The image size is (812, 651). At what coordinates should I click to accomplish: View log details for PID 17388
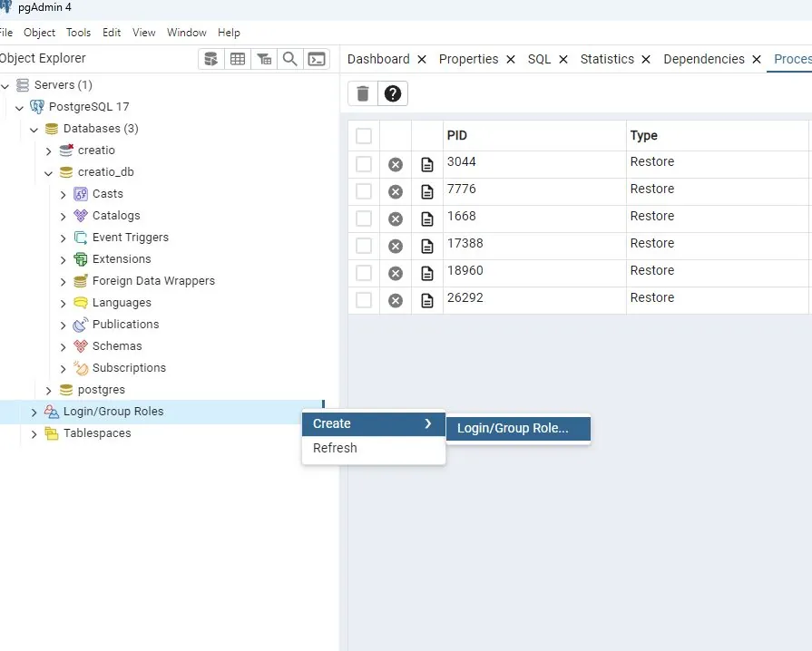click(x=427, y=246)
